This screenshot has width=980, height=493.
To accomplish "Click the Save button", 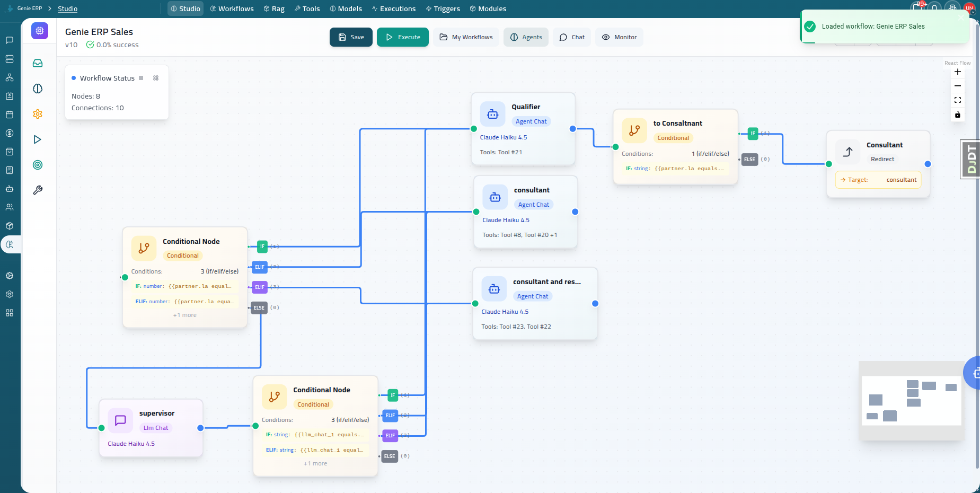I will click(x=350, y=37).
